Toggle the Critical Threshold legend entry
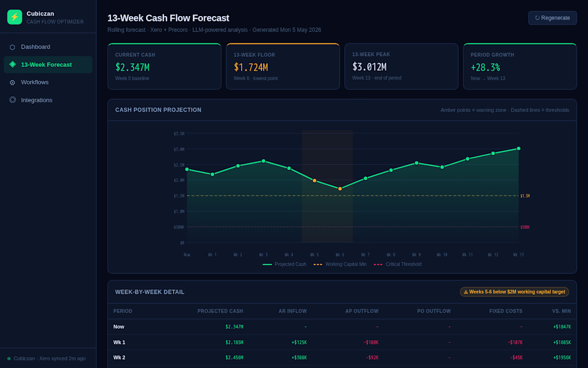 pyautogui.click(x=398, y=264)
